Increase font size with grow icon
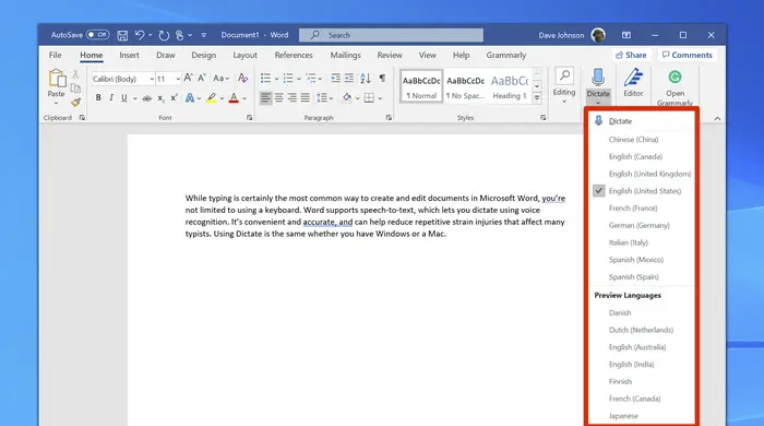764x426 pixels. 188,78
